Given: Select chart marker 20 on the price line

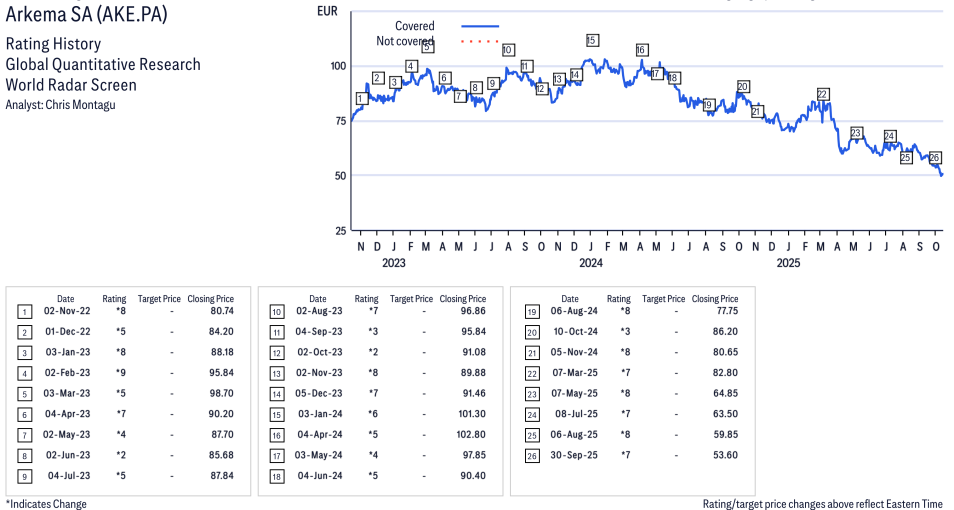Looking at the screenshot, I should 743,87.
